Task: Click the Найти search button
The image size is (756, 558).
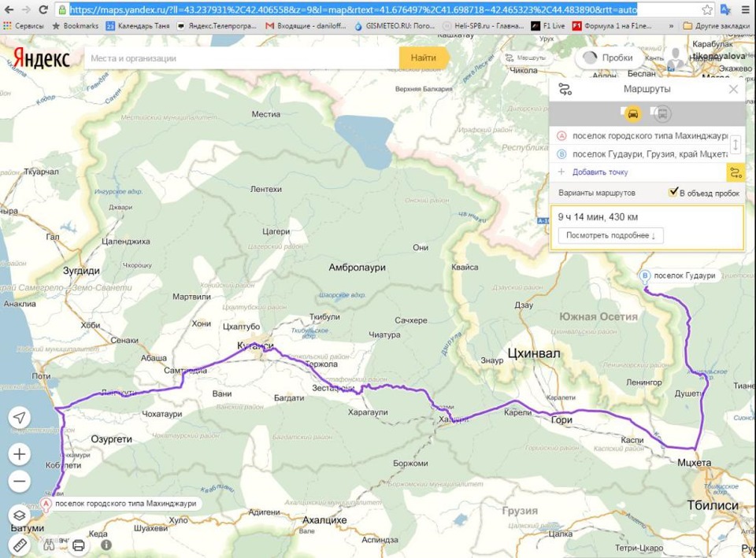Action: (x=424, y=57)
